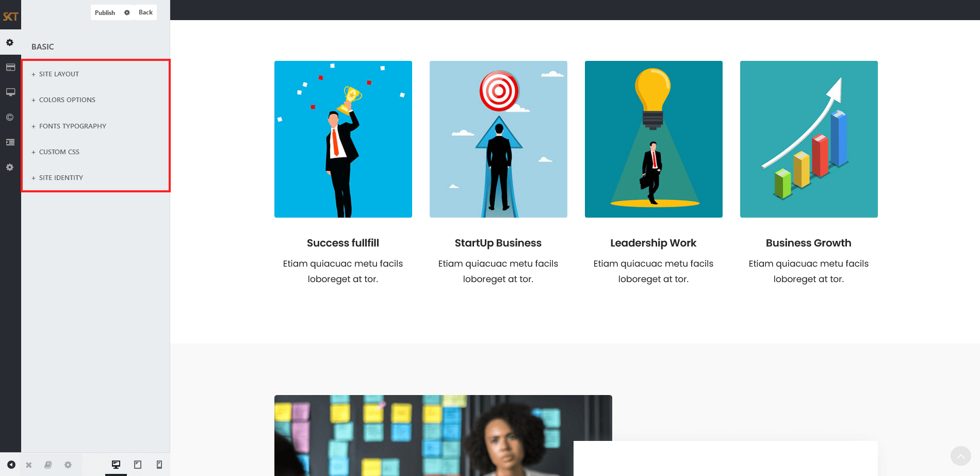980x476 pixels.
Task: Open the copyright footer icon in sidebar
Action: click(10, 117)
